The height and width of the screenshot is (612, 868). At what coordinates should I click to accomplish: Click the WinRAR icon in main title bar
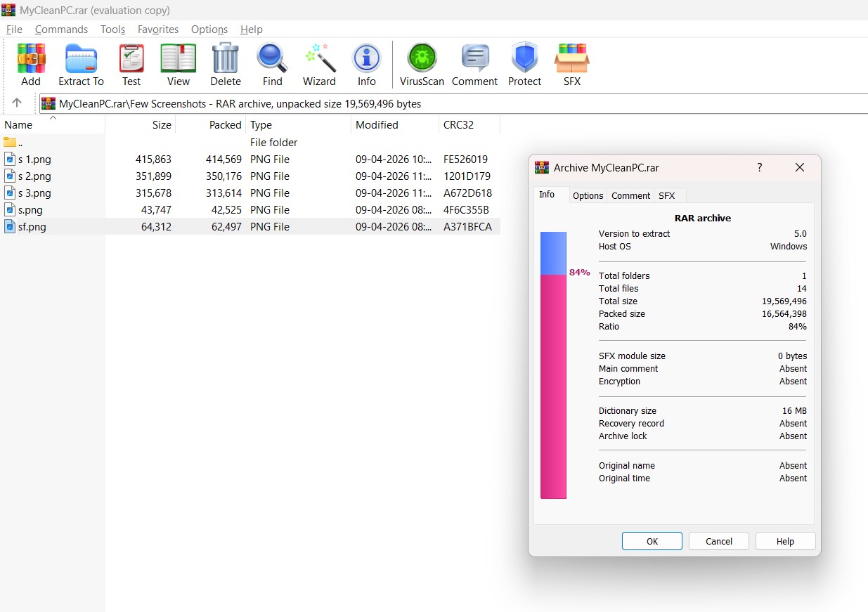point(9,10)
